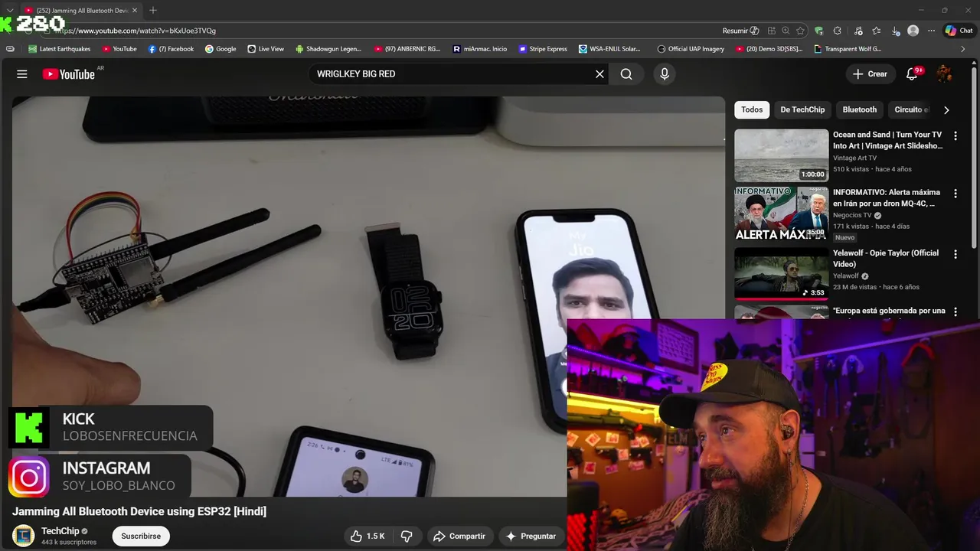The width and height of the screenshot is (980, 551).
Task: Start voice search with the microphone
Action: 664,74
